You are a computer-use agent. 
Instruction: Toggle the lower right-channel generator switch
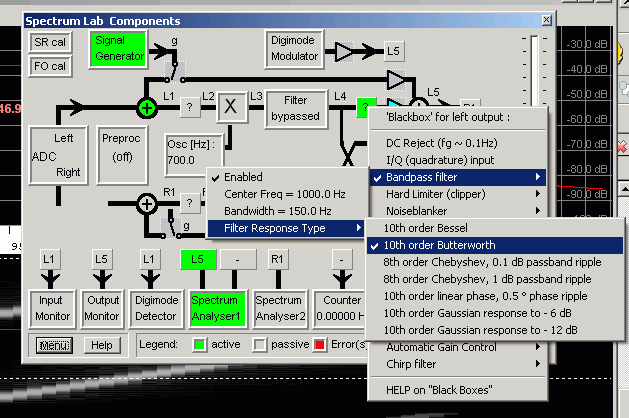[172, 227]
